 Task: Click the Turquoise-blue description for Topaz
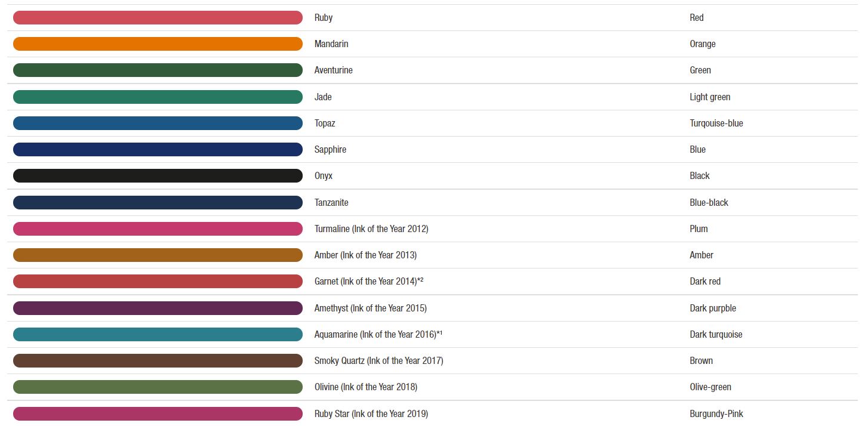click(716, 123)
